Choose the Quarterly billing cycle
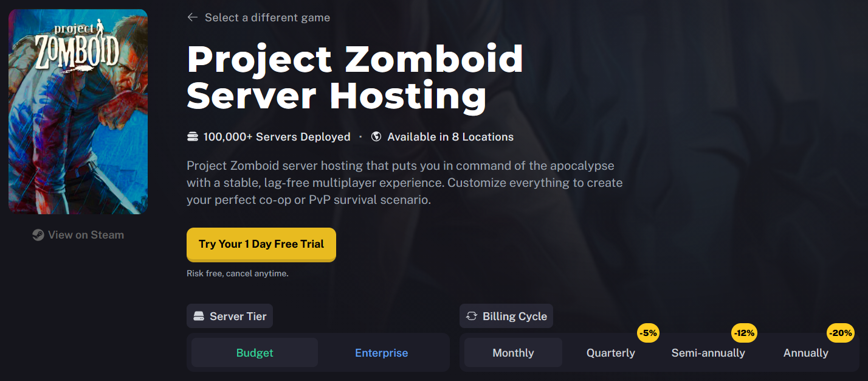 (611, 353)
